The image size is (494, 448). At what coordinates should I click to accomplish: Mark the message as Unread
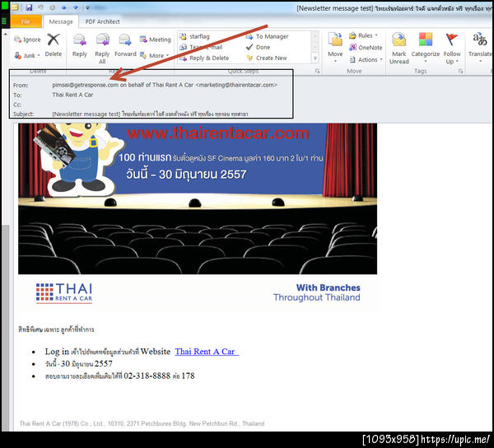tap(398, 49)
